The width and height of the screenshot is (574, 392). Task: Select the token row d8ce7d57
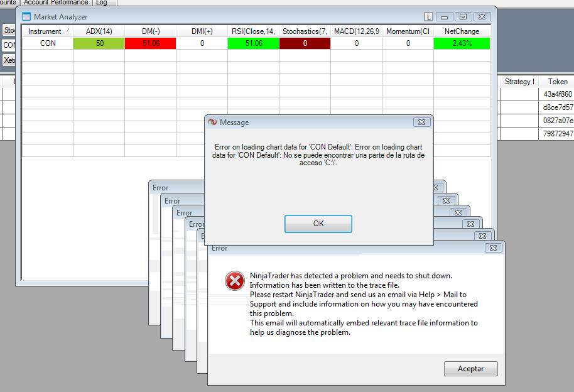(x=557, y=107)
